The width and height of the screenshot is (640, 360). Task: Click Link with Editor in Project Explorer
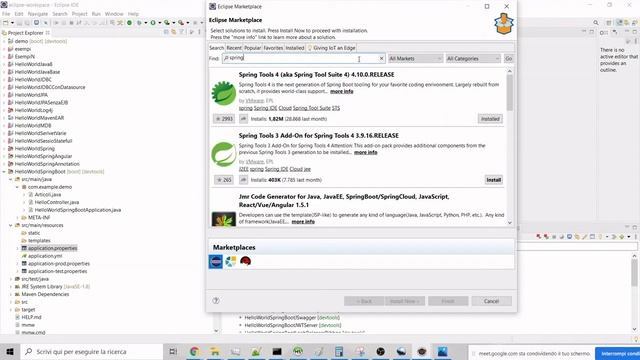point(173,32)
